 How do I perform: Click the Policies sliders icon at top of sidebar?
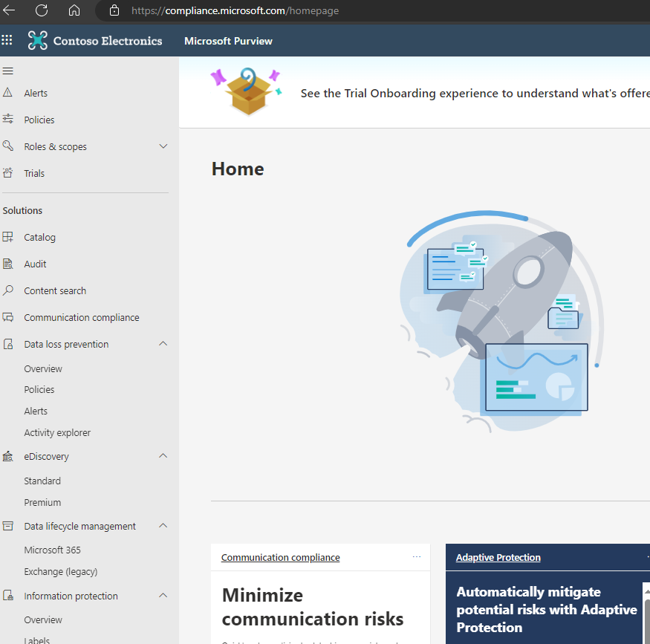(x=7, y=120)
